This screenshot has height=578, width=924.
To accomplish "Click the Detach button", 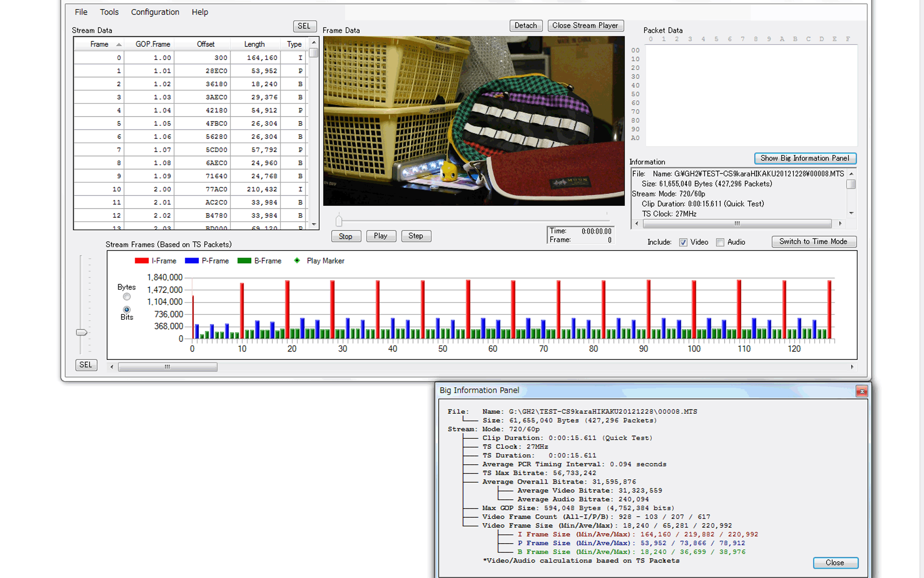I will [525, 26].
